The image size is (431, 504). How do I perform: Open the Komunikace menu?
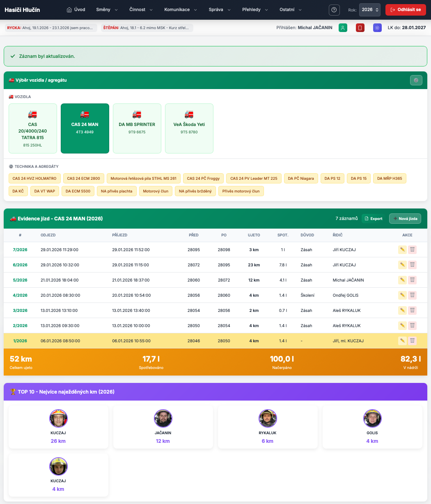pyautogui.click(x=180, y=10)
